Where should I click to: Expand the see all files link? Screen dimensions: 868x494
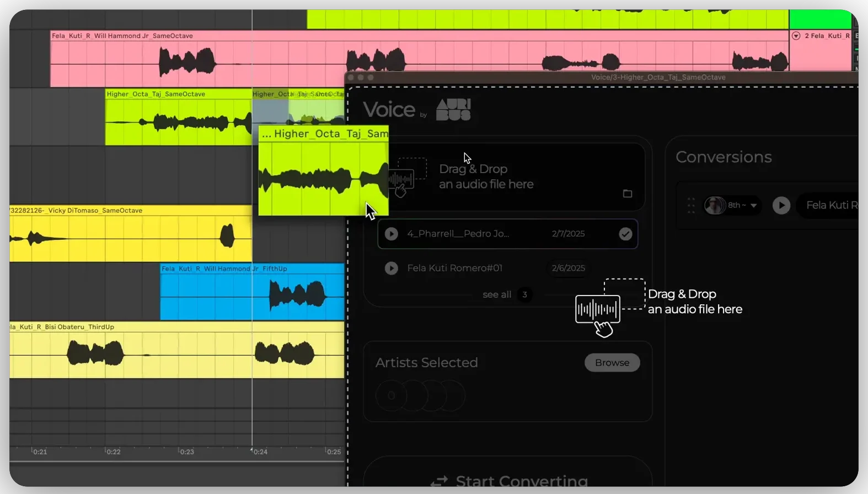497,294
